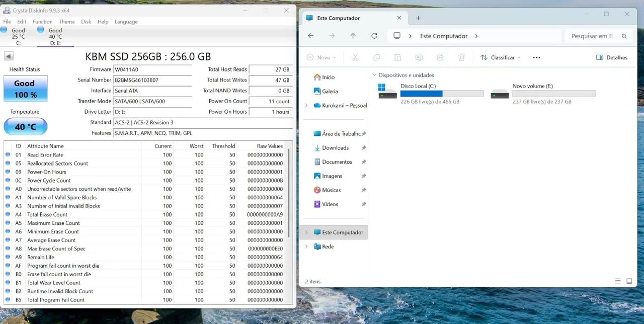The width and height of the screenshot is (644, 324).
Task: Click the 40 °C temperature indicator
Action: click(25, 126)
